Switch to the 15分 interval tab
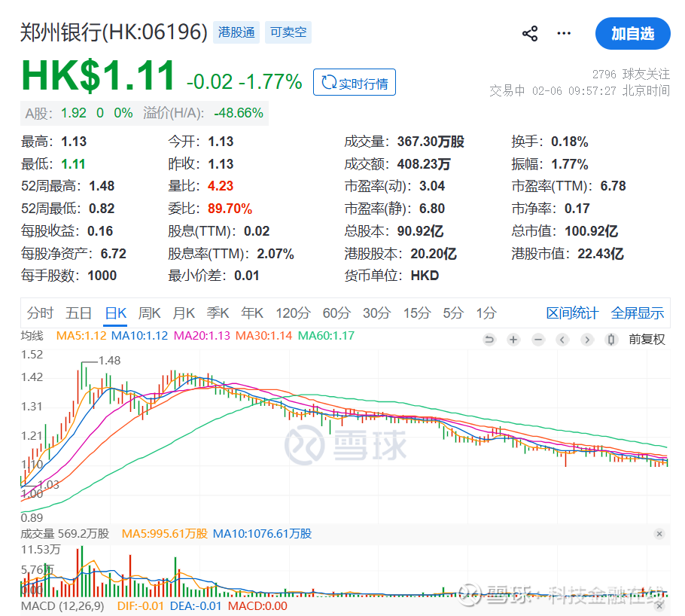The image size is (685, 616). pyautogui.click(x=417, y=313)
